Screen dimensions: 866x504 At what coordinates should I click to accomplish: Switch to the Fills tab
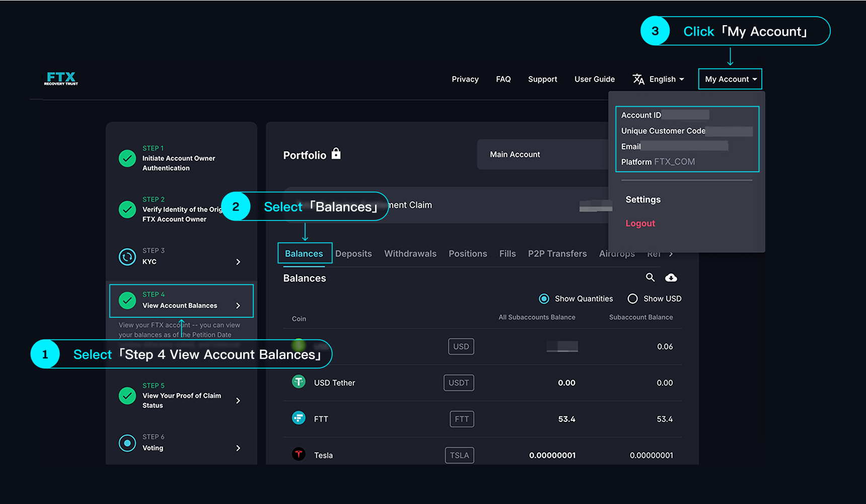pos(508,254)
